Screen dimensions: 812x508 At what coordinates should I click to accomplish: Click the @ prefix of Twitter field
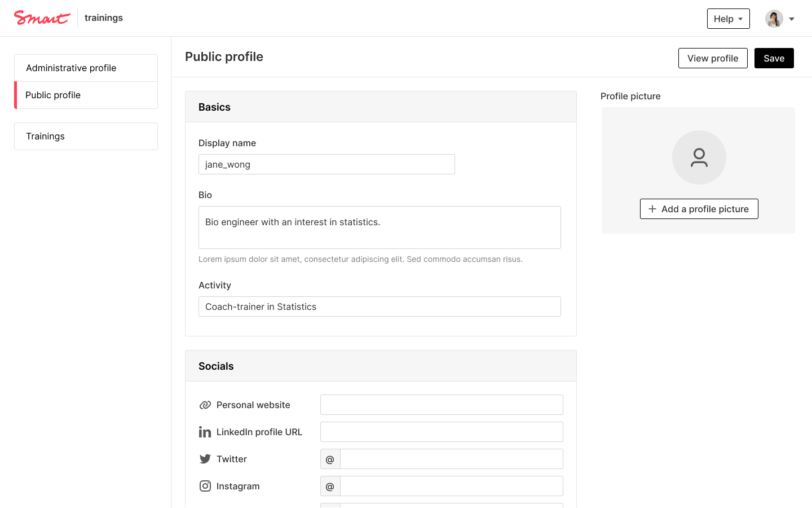(330, 459)
